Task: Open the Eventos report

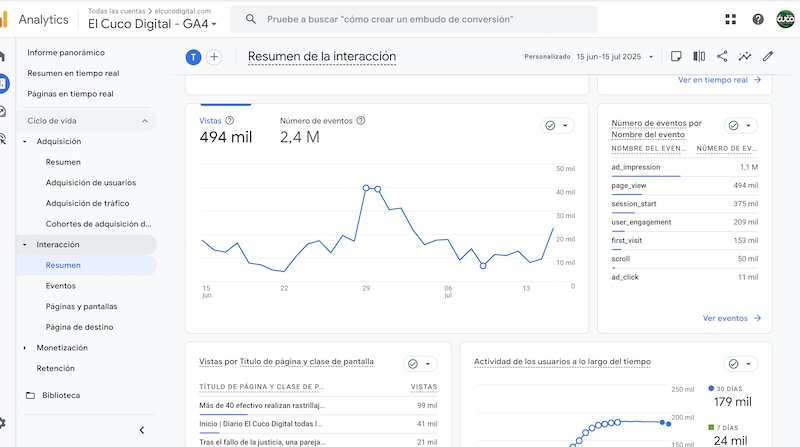Action: [60, 286]
